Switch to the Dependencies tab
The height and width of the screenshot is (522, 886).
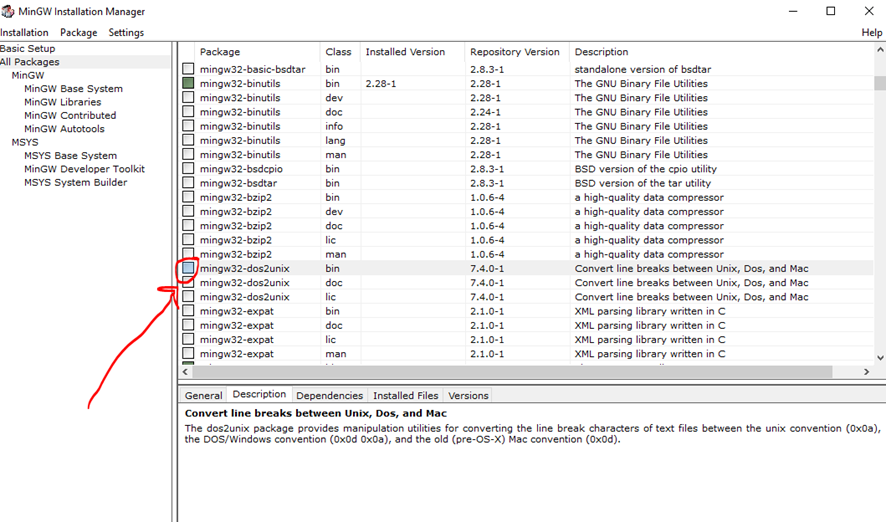pos(329,396)
